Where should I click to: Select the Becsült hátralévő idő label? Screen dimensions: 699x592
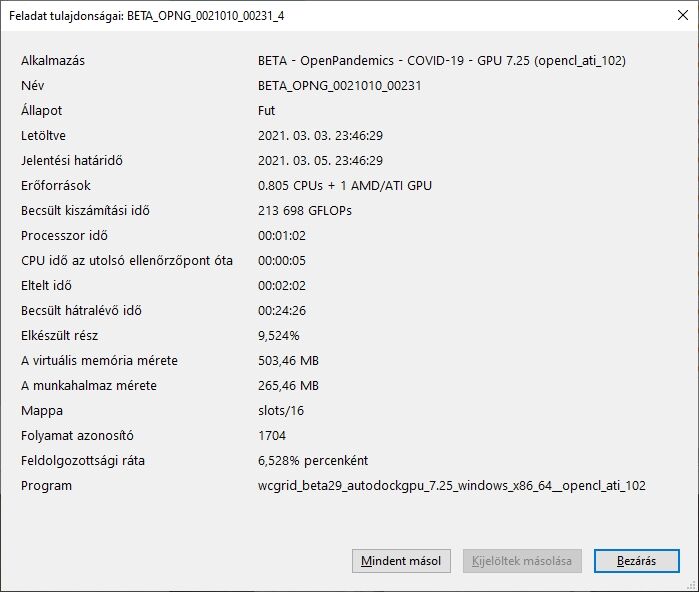(81, 310)
